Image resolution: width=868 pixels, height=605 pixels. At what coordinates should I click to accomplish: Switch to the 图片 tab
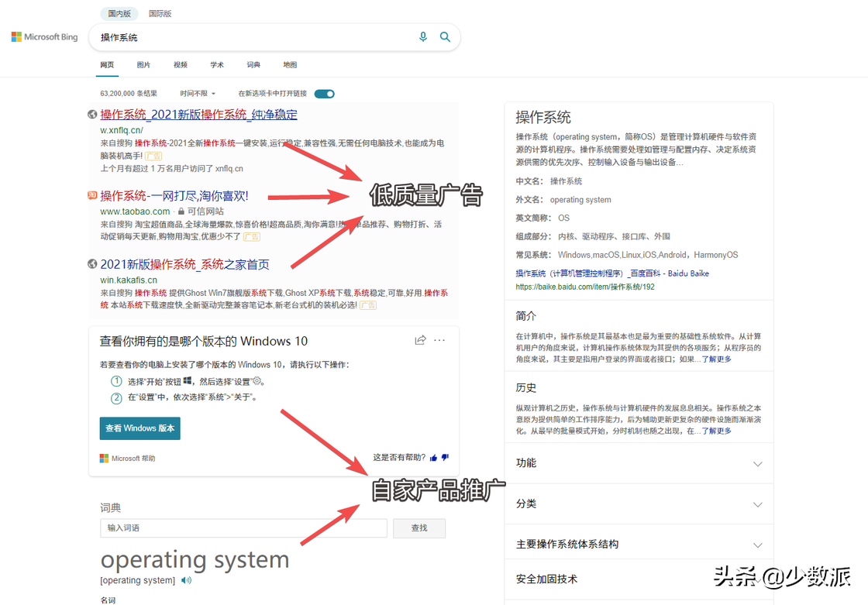click(x=143, y=65)
